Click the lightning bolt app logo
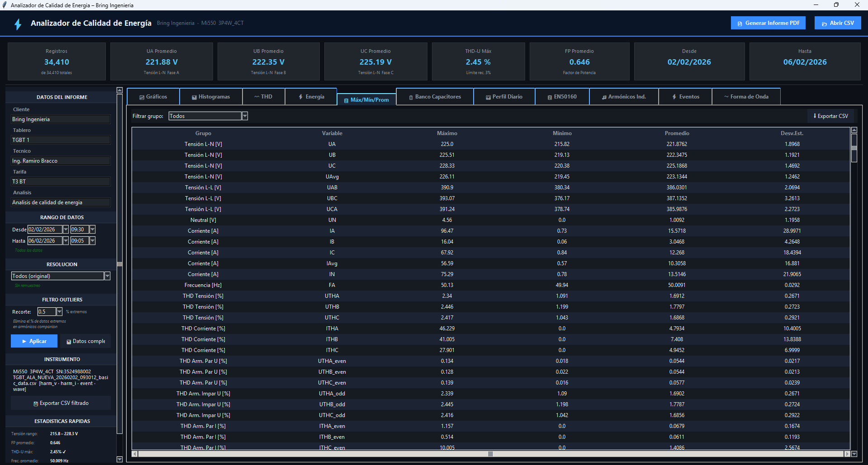The width and height of the screenshot is (868, 465). coord(18,24)
